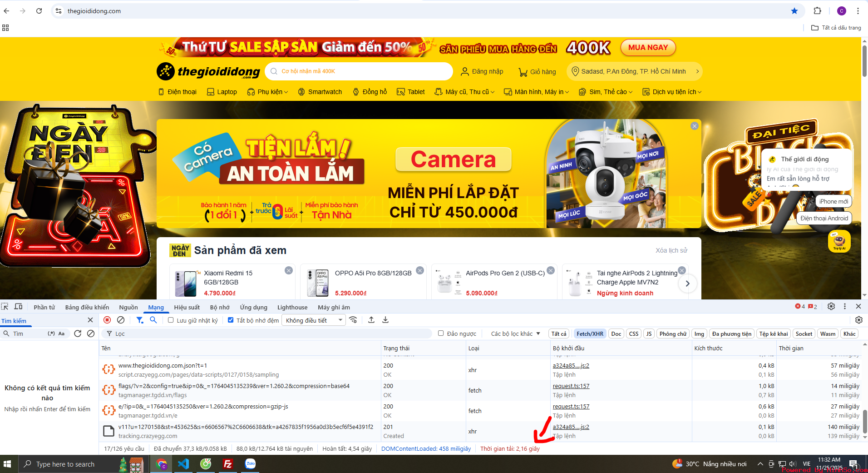This screenshot has width=868, height=473.
Task: Open the DevTools settings gear icon
Action: click(831, 307)
